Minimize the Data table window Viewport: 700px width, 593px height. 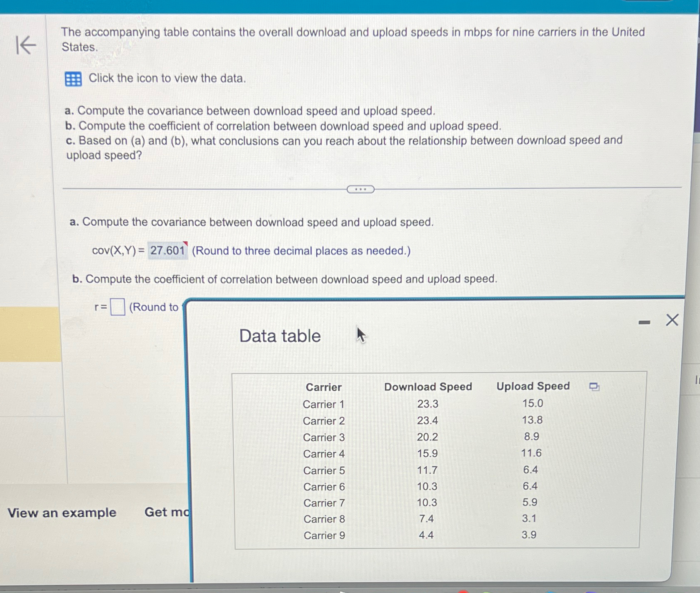(645, 321)
